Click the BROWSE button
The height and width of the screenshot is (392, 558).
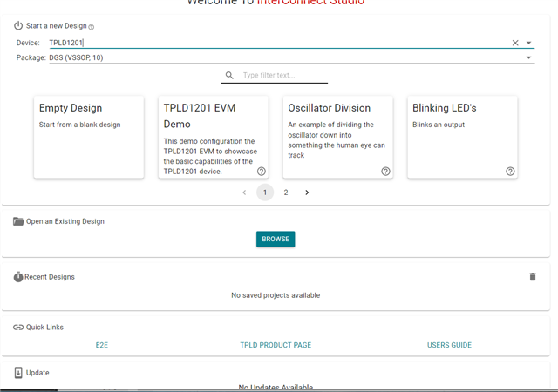276,239
